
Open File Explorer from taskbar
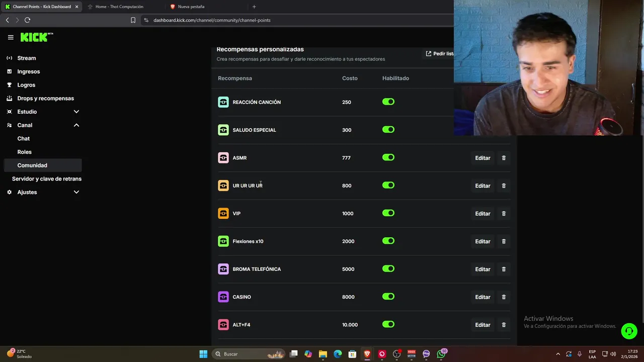pyautogui.click(x=323, y=354)
